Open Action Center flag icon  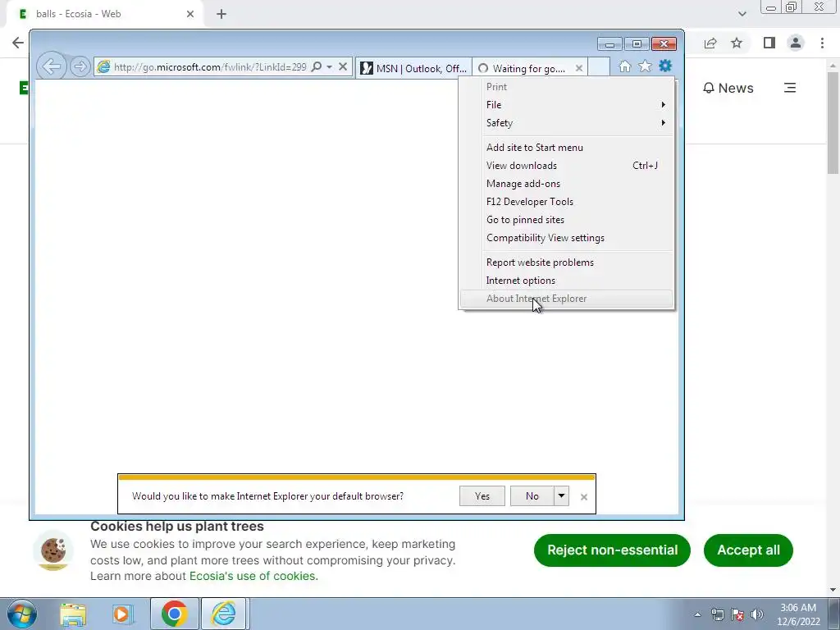[x=737, y=615]
